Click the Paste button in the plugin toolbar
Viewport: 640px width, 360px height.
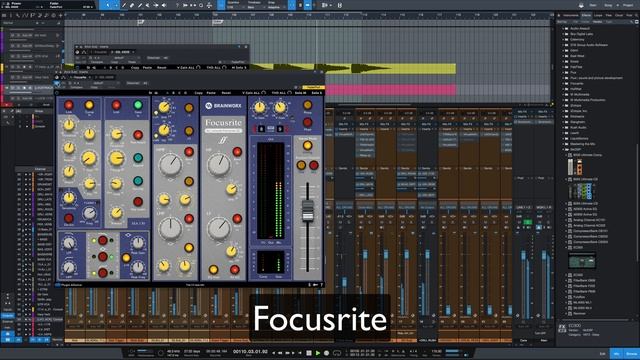(x=211, y=93)
